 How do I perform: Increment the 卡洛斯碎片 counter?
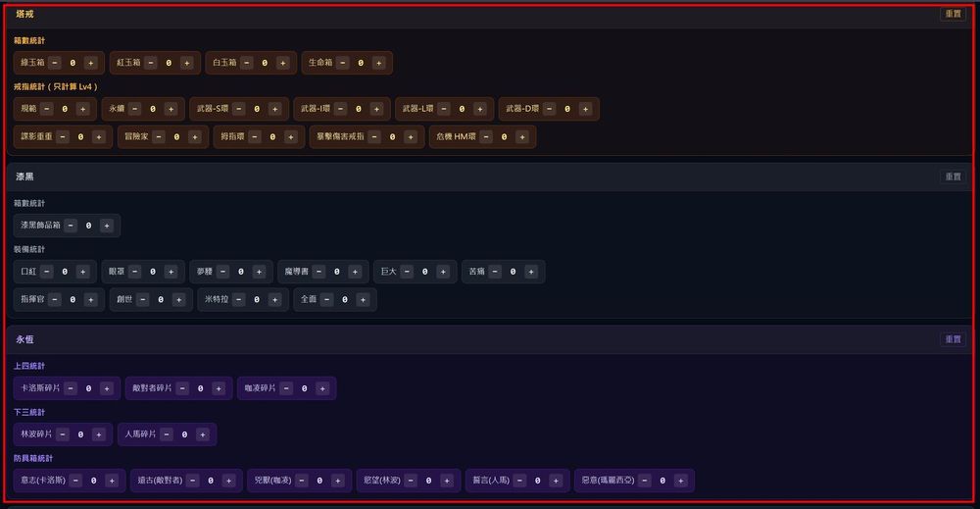(x=106, y=389)
